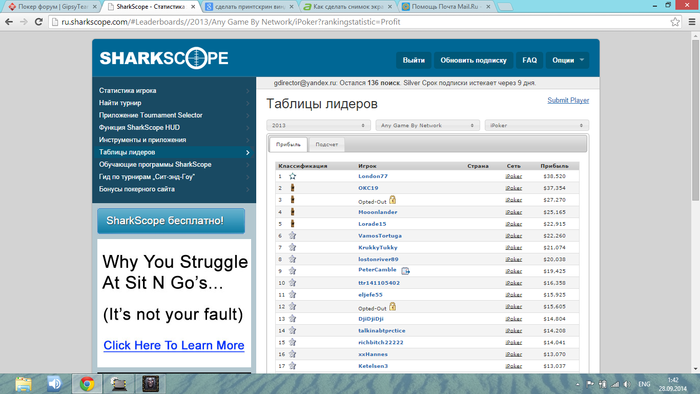
Task: Click the star icon beside xxHannes
Action: tap(292, 354)
